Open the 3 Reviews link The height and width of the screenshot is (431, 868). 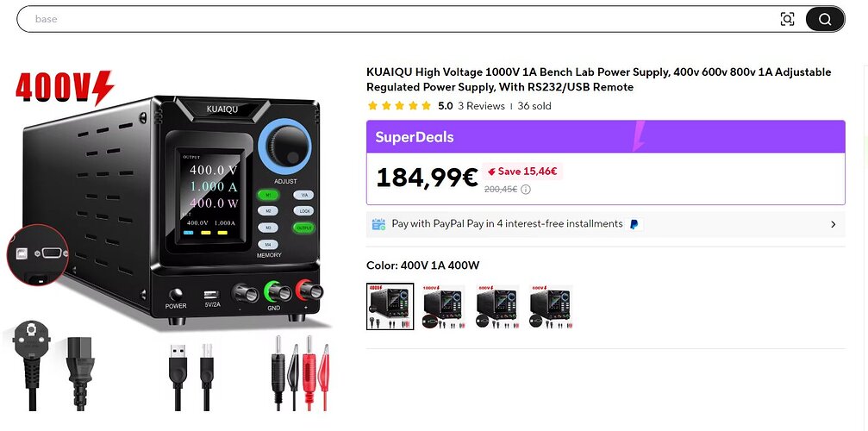(x=481, y=106)
